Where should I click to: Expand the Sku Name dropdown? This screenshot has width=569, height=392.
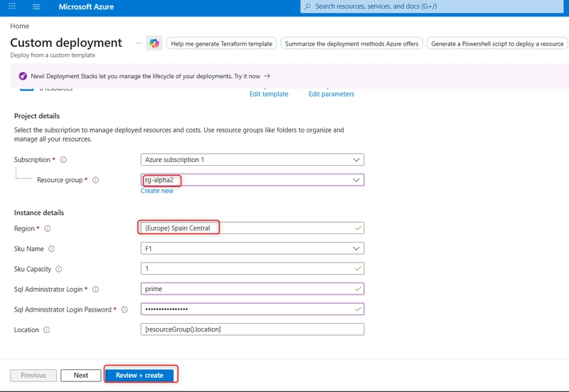click(x=252, y=248)
